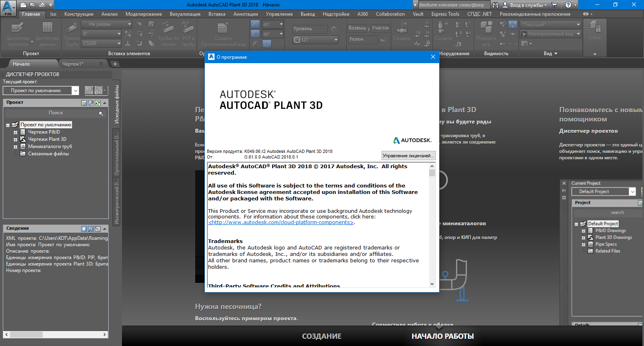Click the binoculars search icon
The image size is (644, 346).
tap(495, 5)
